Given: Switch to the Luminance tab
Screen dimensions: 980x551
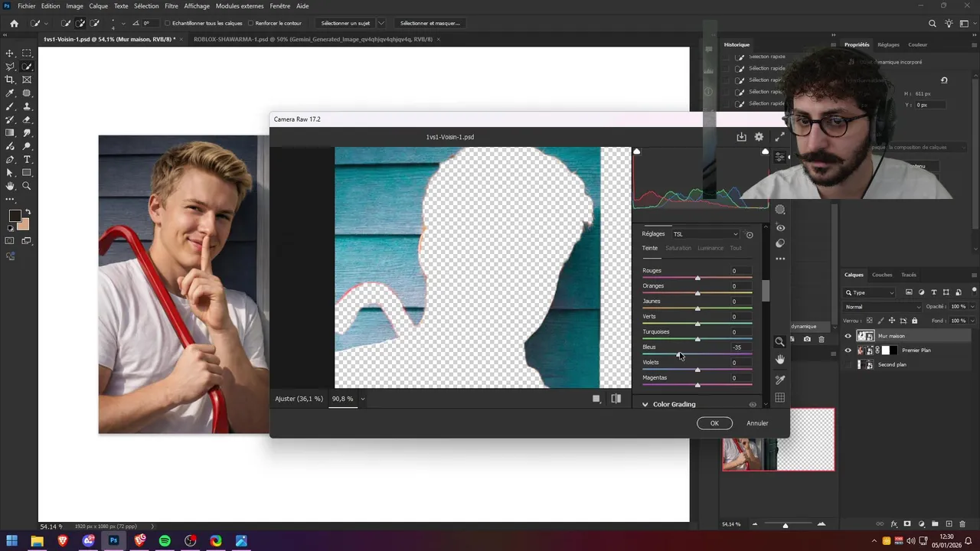Looking at the screenshot, I should (x=710, y=248).
